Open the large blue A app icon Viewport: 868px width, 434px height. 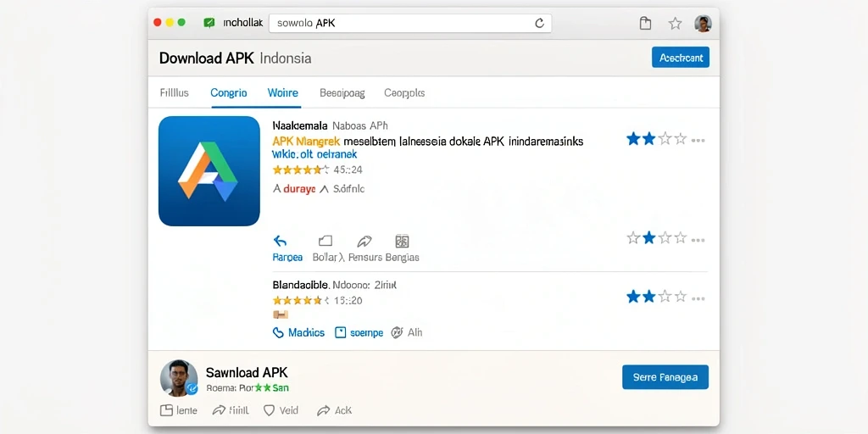[x=209, y=171]
